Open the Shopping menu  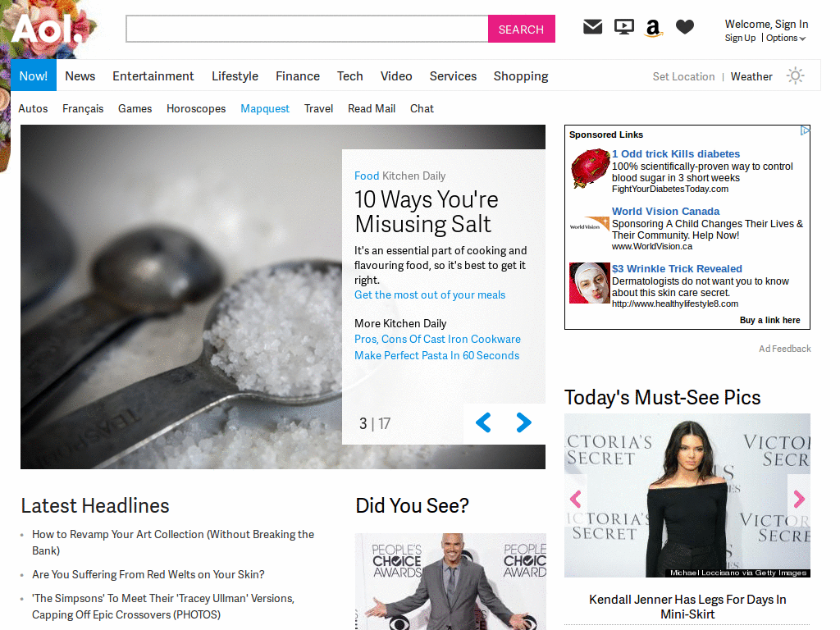521,76
